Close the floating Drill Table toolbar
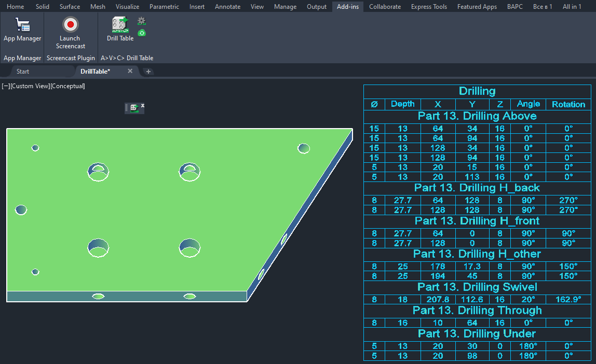 coord(143,106)
